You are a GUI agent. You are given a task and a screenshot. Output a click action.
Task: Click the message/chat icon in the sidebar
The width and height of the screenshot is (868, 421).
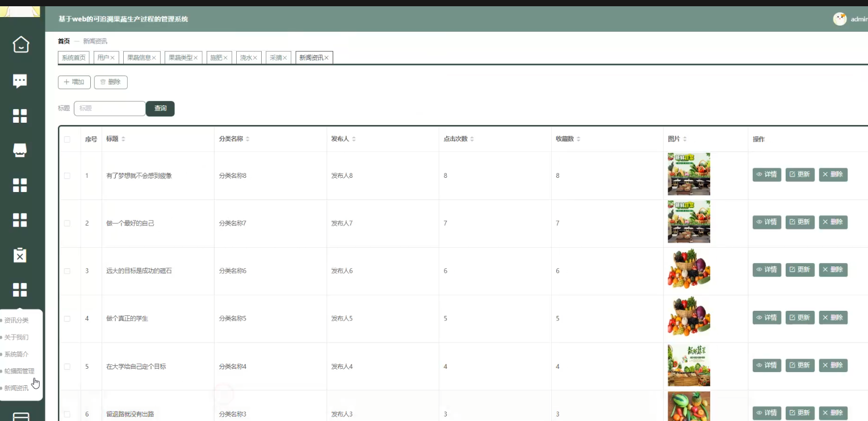click(x=20, y=80)
